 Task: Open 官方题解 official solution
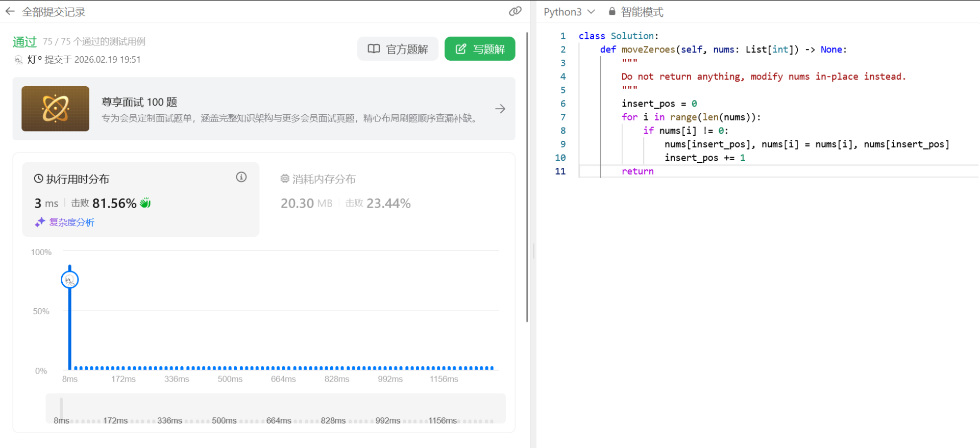398,49
